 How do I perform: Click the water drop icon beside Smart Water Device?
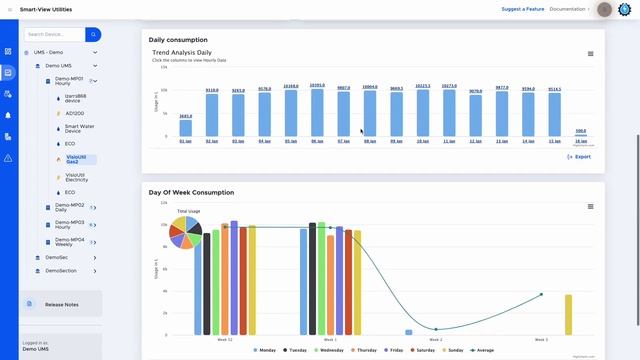click(x=58, y=129)
